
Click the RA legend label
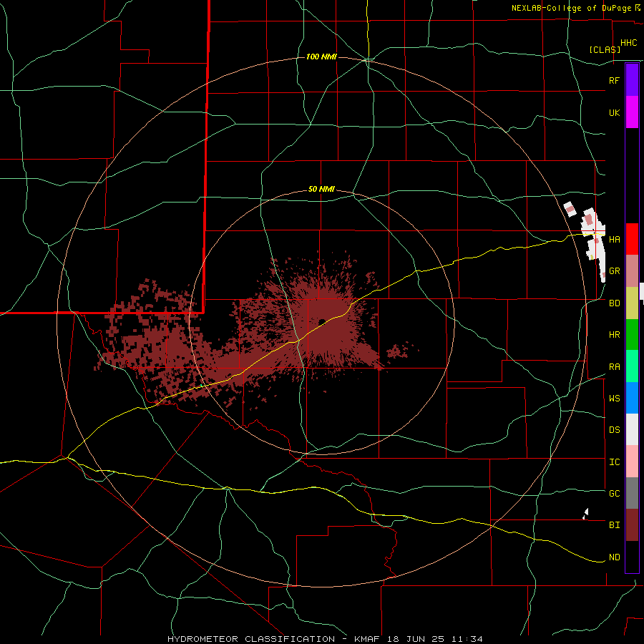click(614, 367)
